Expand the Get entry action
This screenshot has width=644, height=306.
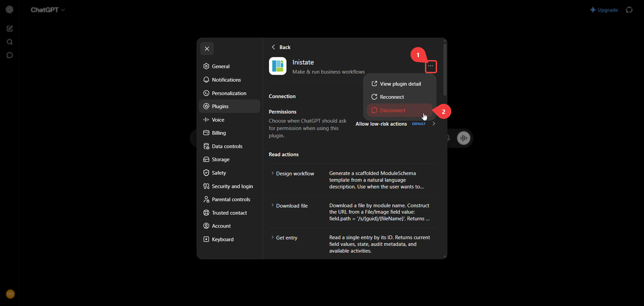click(x=284, y=238)
